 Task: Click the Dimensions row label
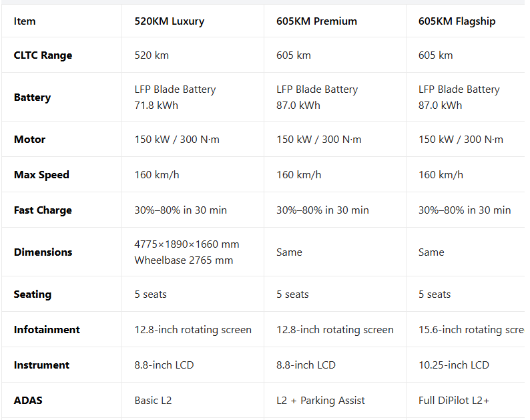coord(43,252)
